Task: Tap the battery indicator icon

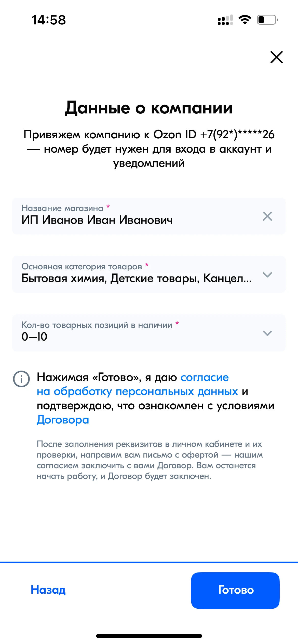Action: [267, 20]
